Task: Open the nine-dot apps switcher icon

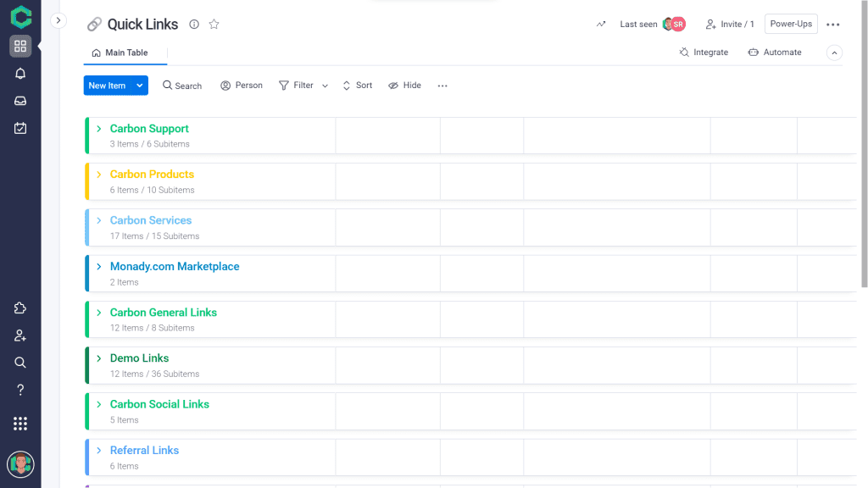Action: (20, 424)
